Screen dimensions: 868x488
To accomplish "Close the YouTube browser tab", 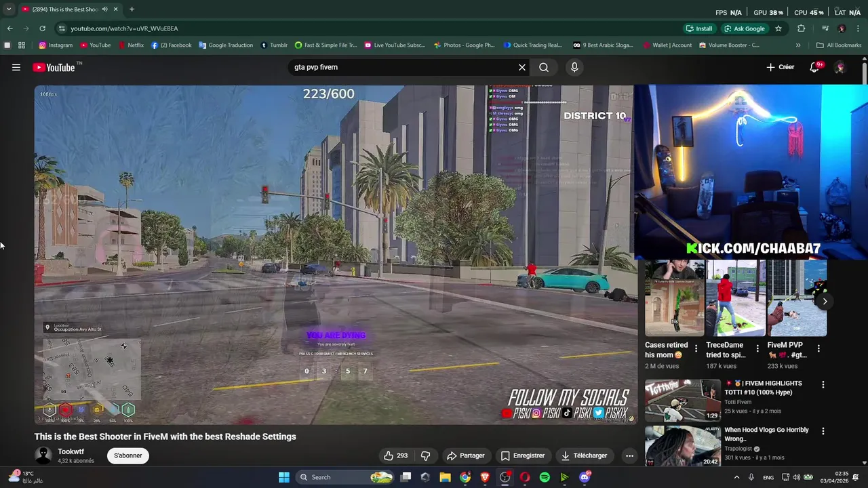I will coord(115,9).
